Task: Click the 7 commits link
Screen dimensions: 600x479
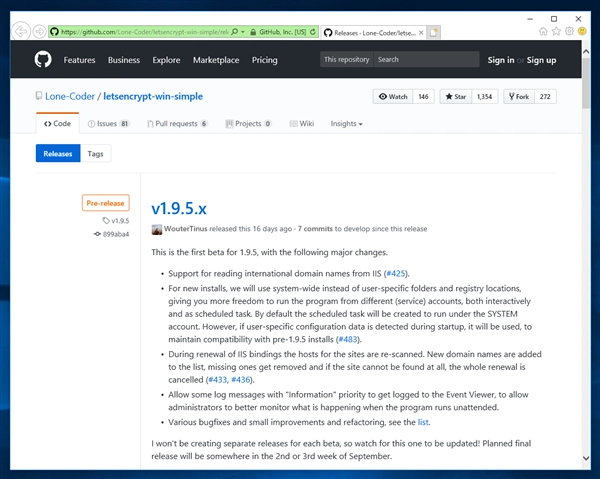Action: coord(315,229)
